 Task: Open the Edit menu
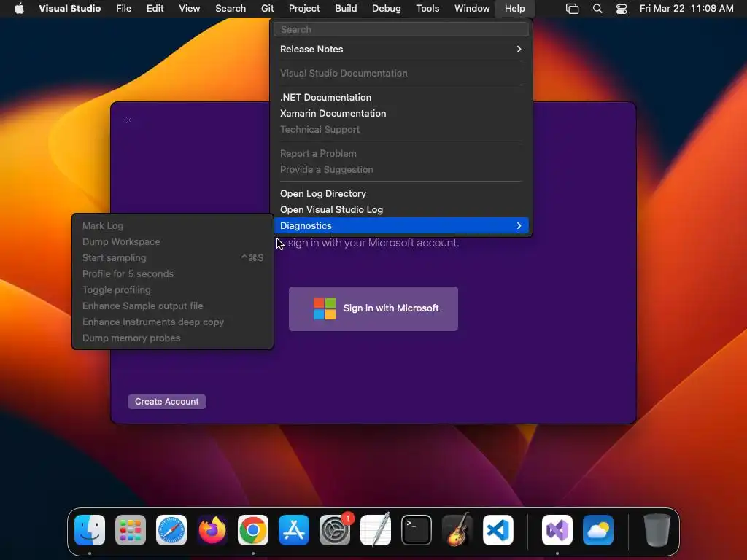(x=155, y=8)
